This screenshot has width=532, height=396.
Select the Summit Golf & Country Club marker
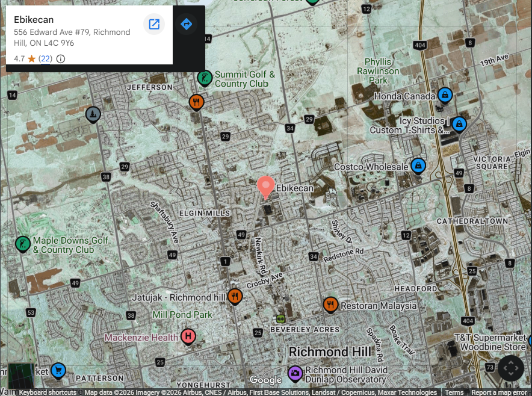pos(205,78)
